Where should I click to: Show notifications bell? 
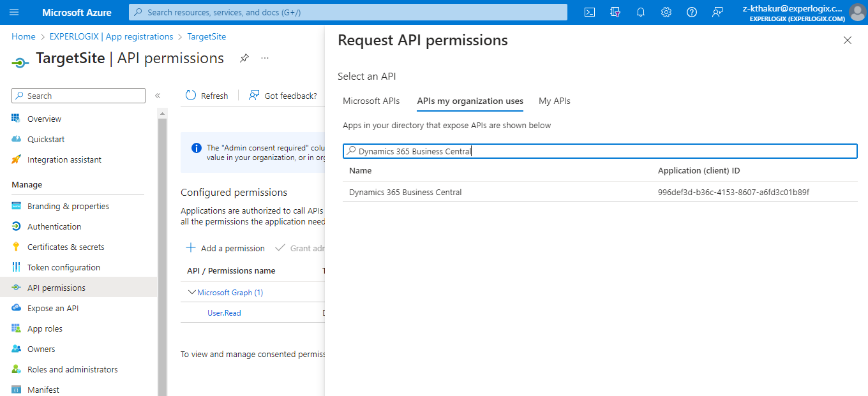pos(641,12)
